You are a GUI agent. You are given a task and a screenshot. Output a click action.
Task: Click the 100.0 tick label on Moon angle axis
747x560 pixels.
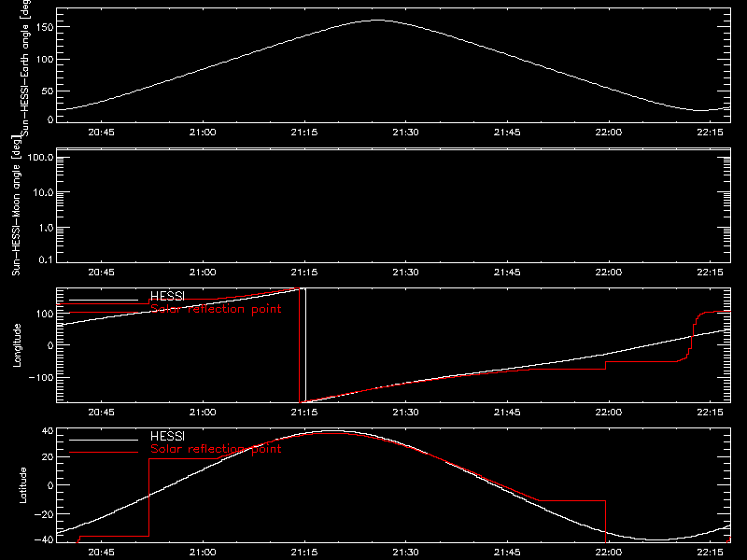40,158
